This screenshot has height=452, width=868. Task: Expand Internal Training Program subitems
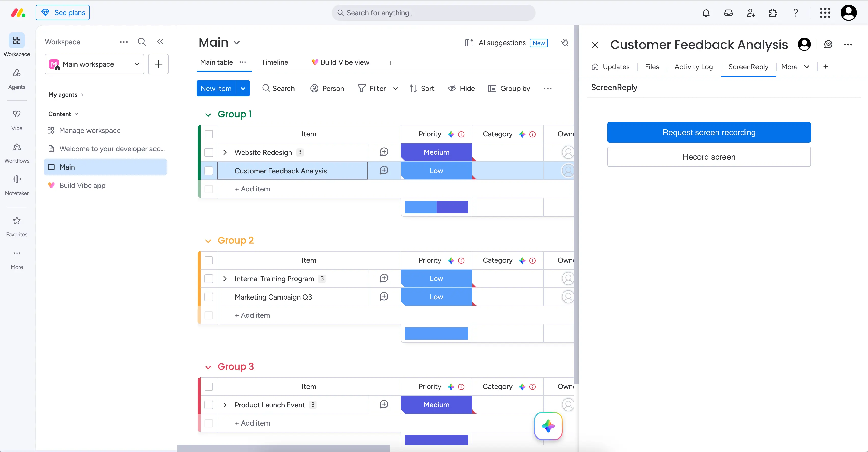[x=225, y=278]
